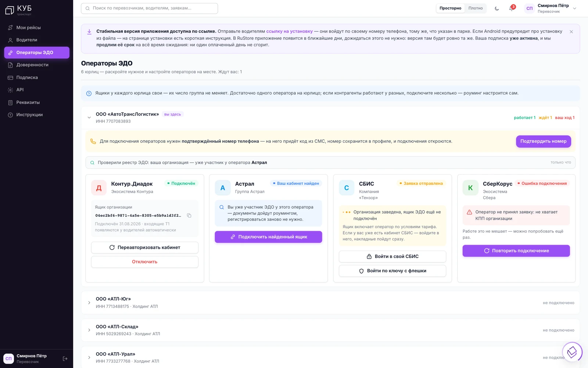
Task: Click the вы здесь tag
Action: (x=173, y=114)
